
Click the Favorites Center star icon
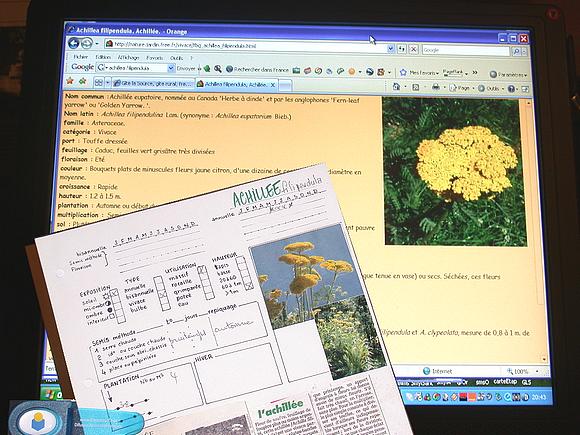coord(70,81)
